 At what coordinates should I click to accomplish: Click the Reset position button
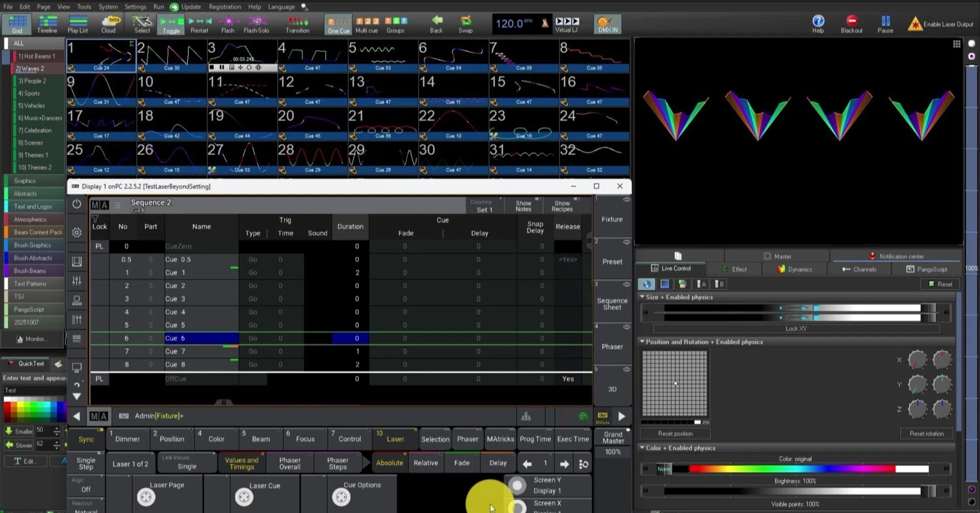[675, 433]
